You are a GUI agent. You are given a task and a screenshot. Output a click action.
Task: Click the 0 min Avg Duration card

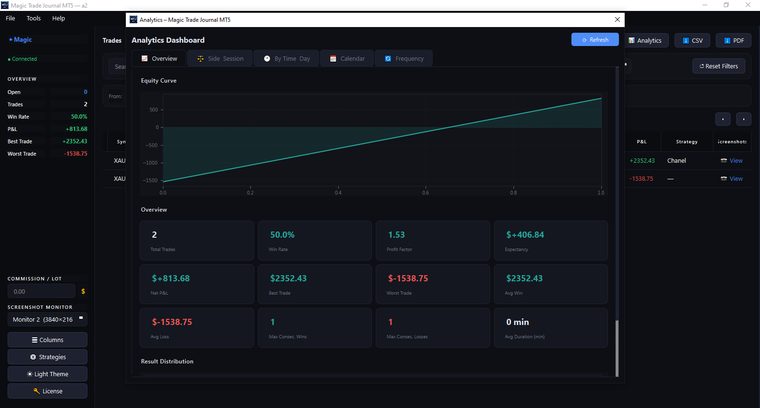551,328
